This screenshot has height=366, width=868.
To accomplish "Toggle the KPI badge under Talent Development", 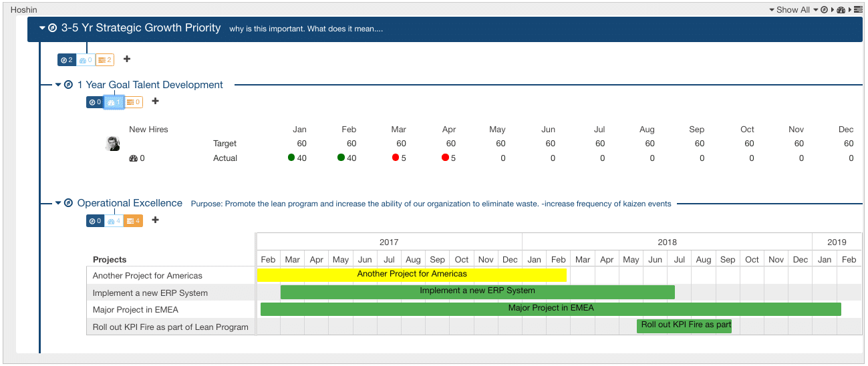I will [x=114, y=102].
